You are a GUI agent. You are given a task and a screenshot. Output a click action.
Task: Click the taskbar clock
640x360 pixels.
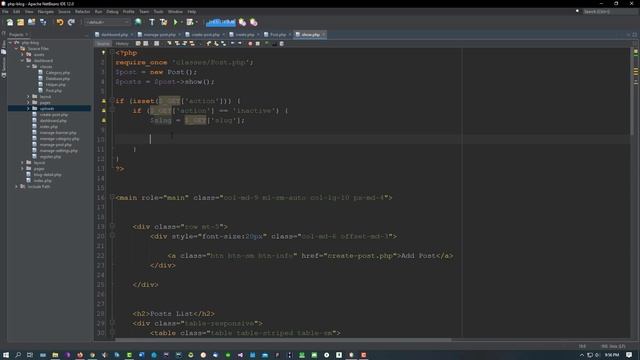[x=612, y=355]
